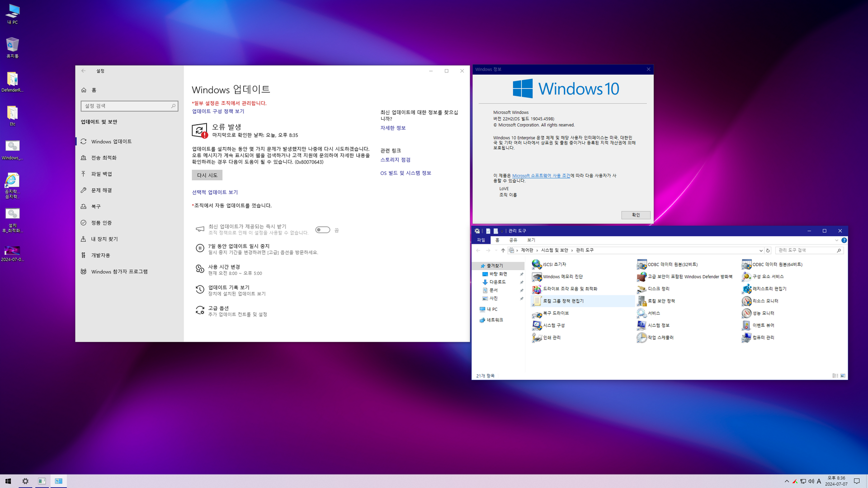The width and height of the screenshot is (868, 488).
Task: Open 로컬 그룹 정책 편집기 item
Action: tap(563, 301)
